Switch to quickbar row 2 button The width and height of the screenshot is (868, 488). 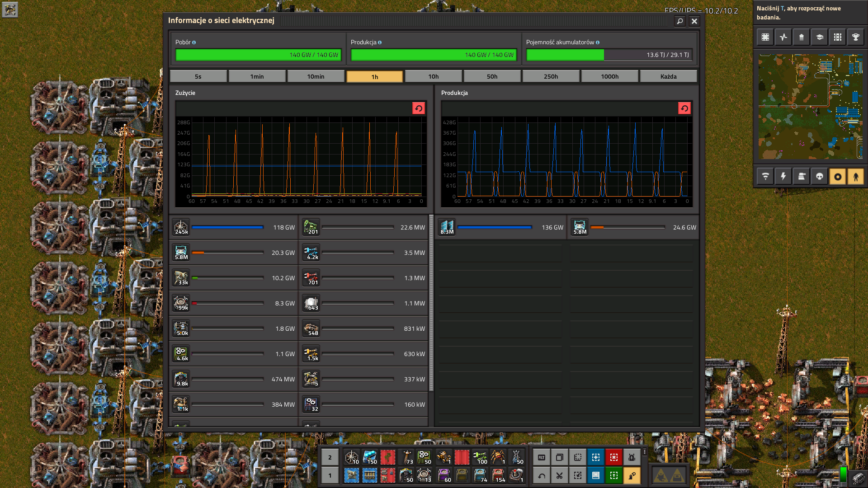330,457
